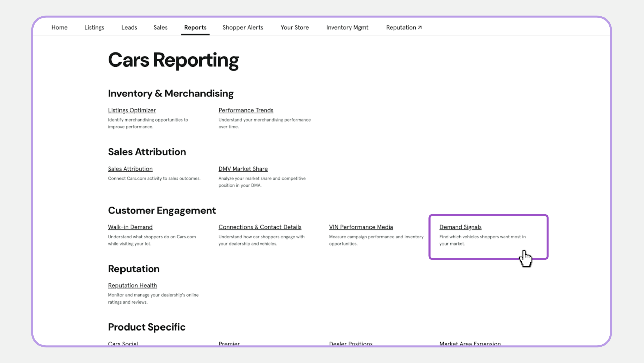Click Connections & Contact Details link
The image size is (644, 363).
[x=260, y=227]
